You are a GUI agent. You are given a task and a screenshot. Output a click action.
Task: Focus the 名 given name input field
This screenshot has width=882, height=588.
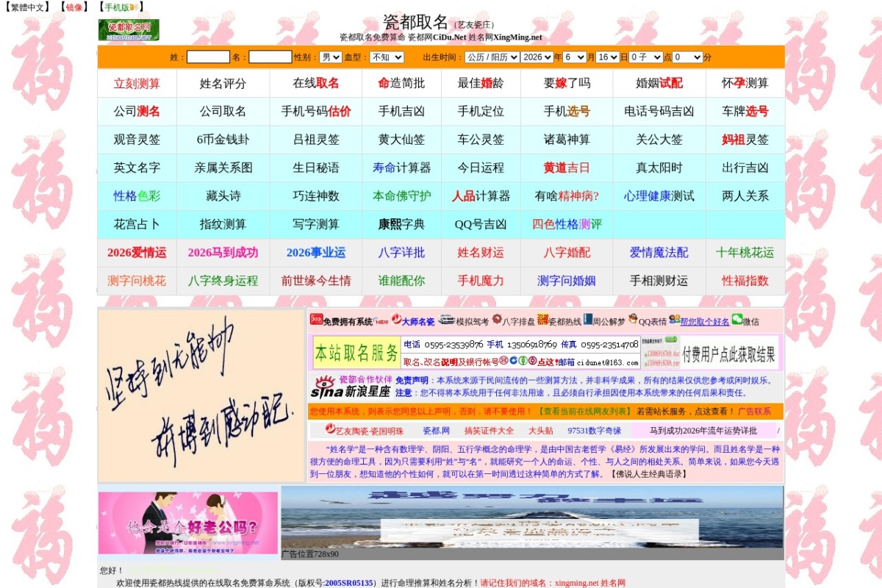coord(270,57)
